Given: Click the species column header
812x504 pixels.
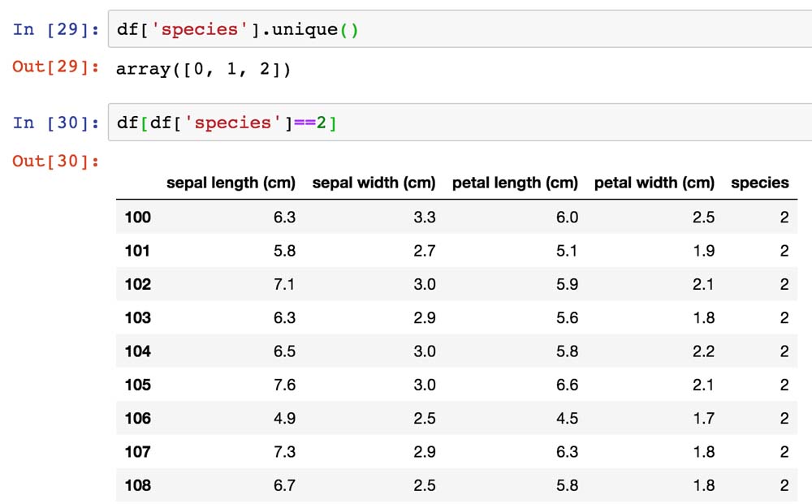Looking at the screenshot, I should [x=759, y=183].
